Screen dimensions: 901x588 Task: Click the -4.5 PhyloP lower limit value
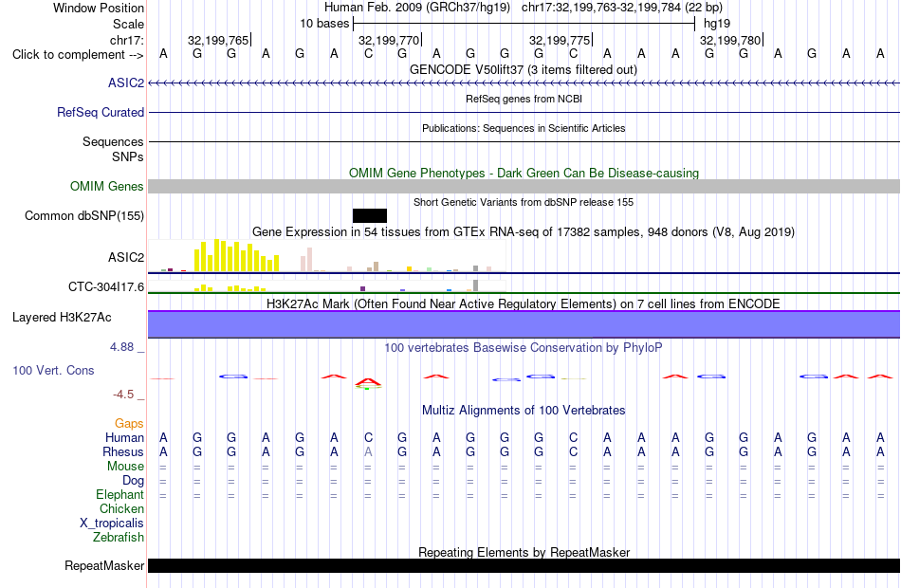pyautogui.click(x=123, y=395)
